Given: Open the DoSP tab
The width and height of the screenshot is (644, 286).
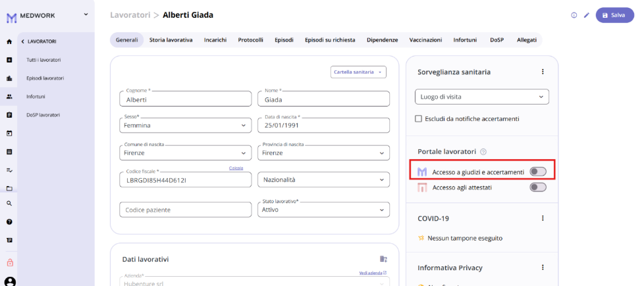Looking at the screenshot, I should [497, 40].
